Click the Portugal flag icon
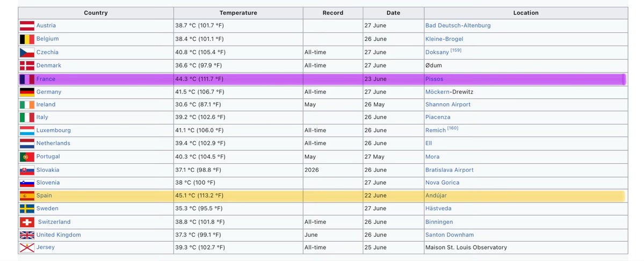644x261 pixels. pos(27,157)
